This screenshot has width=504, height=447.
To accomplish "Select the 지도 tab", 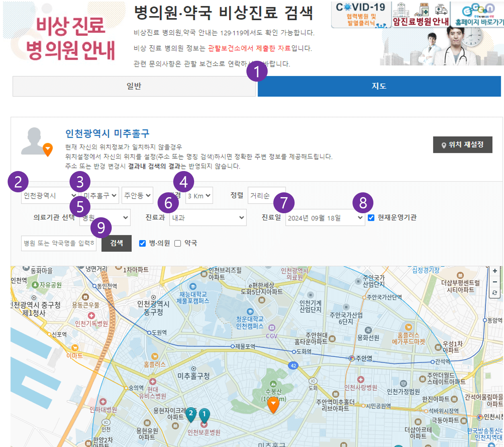I will click(379, 86).
